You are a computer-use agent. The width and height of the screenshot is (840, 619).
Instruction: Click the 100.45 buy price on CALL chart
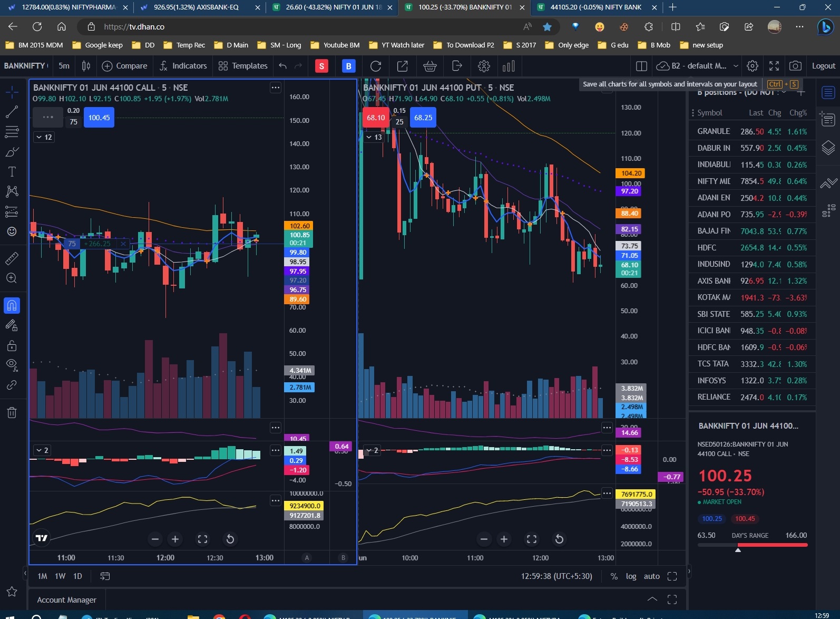pyautogui.click(x=99, y=118)
